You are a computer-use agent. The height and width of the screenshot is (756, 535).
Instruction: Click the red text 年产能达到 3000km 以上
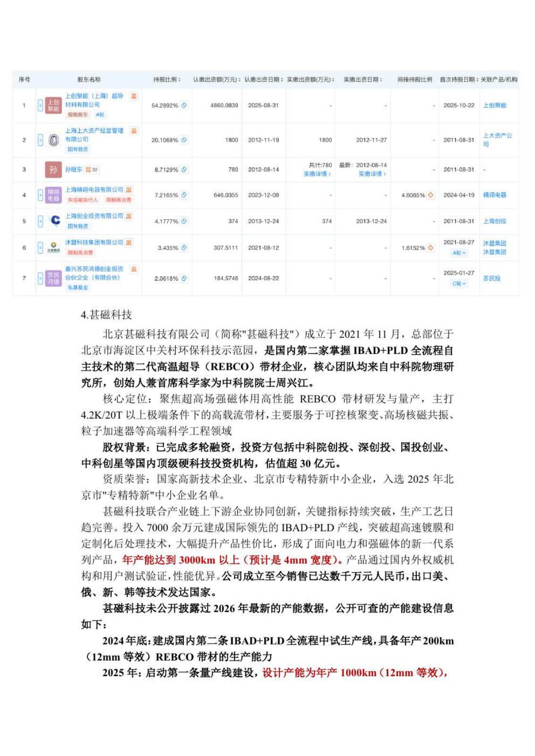[181, 560]
